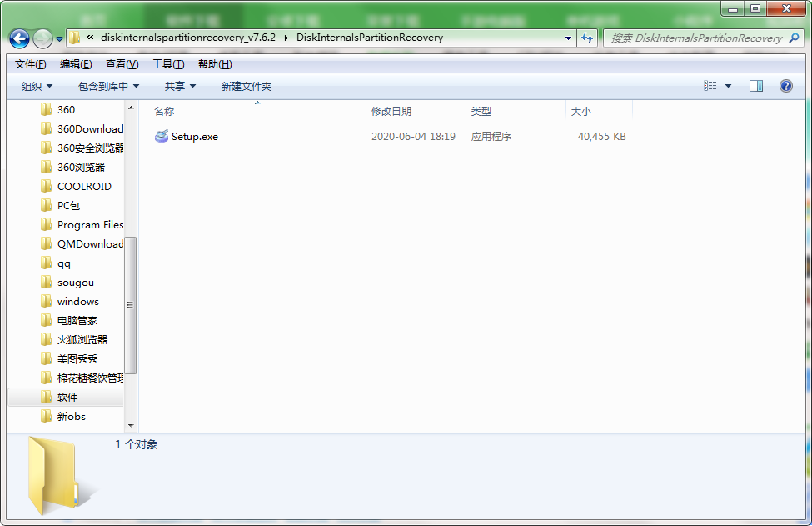
Task: Select the PC包 folder
Action: 60,206
